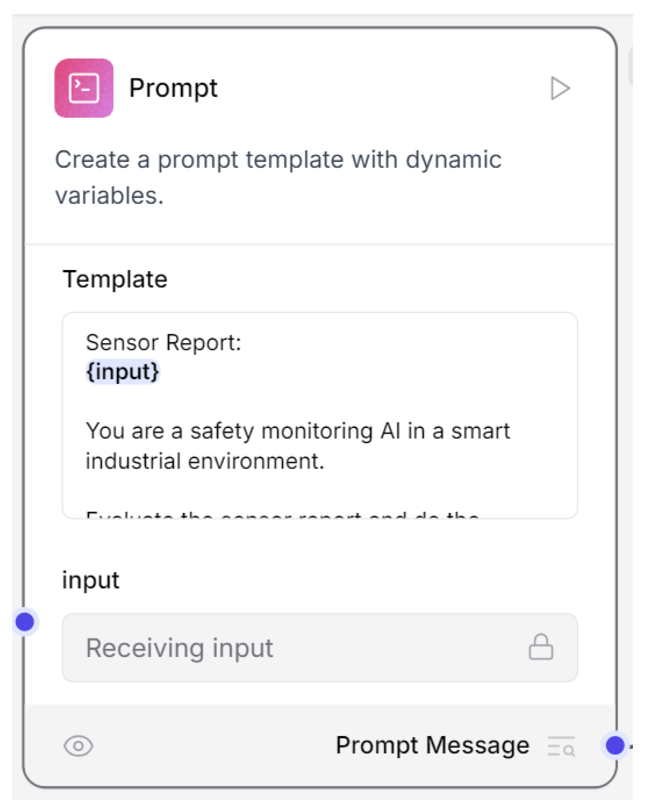Click the highlighted {input} variable
The width and height of the screenshot is (646, 812).
(123, 372)
